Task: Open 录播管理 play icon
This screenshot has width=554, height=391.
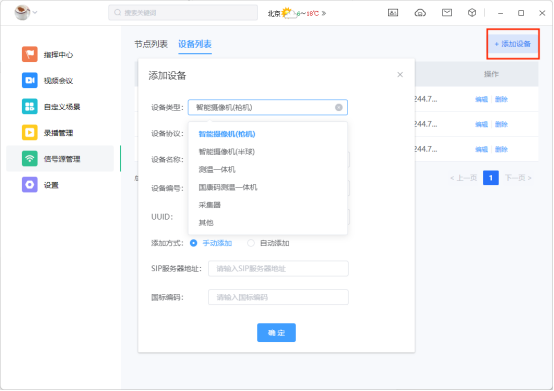Action: click(30, 132)
